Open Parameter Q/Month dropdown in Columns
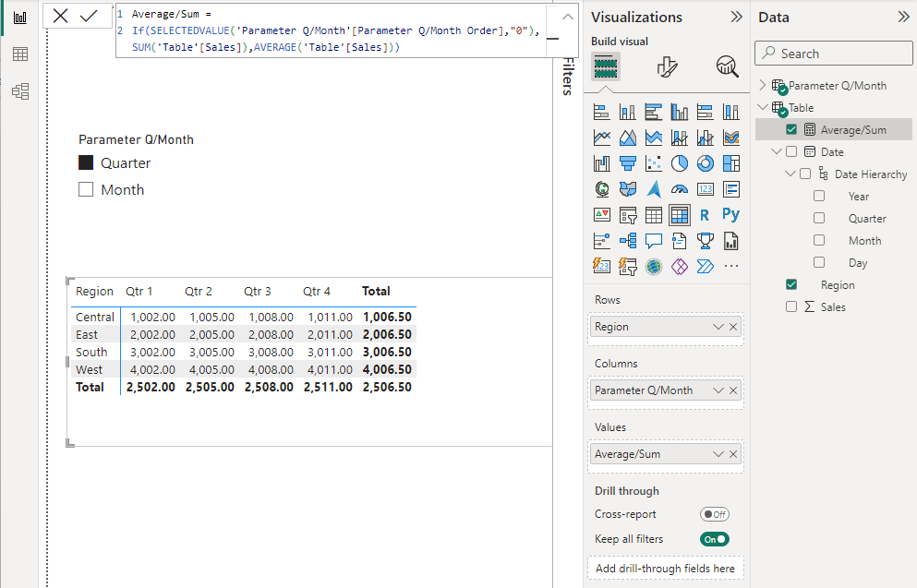The height and width of the screenshot is (588, 917). (718, 390)
